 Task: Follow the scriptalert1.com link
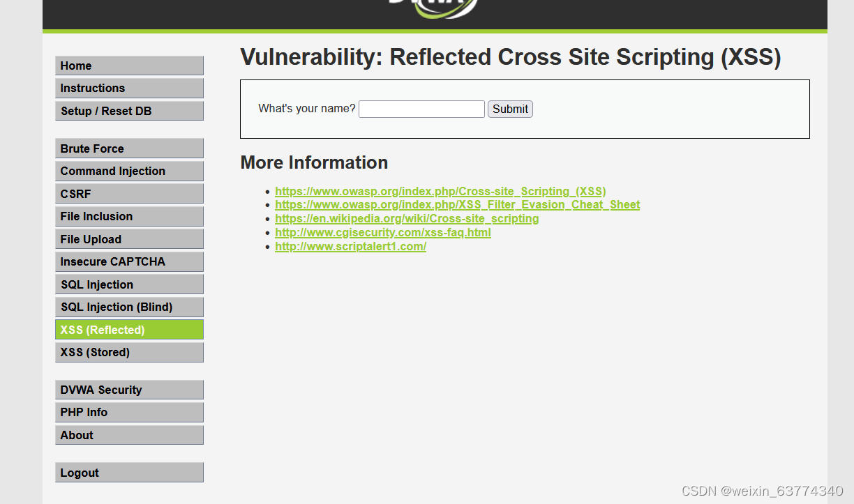[350, 246]
